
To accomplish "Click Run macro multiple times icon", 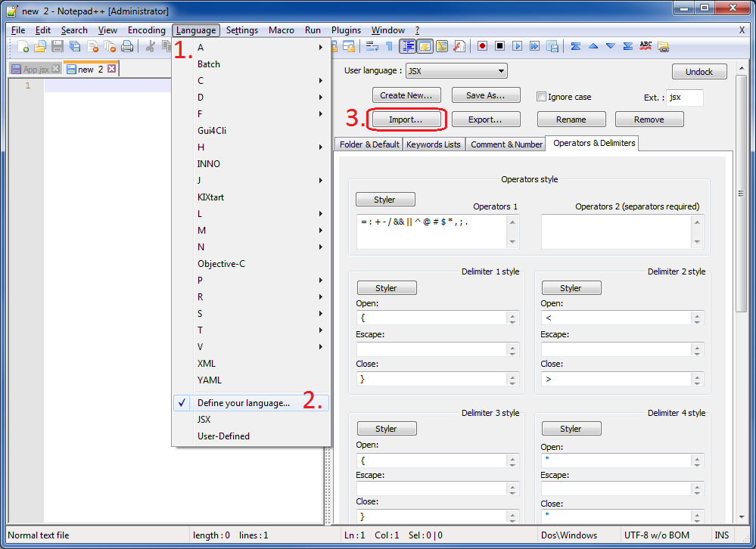I will coord(535,46).
